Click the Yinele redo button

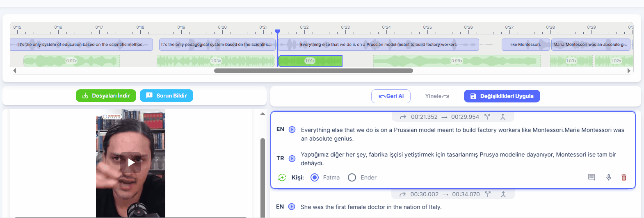coord(437,96)
